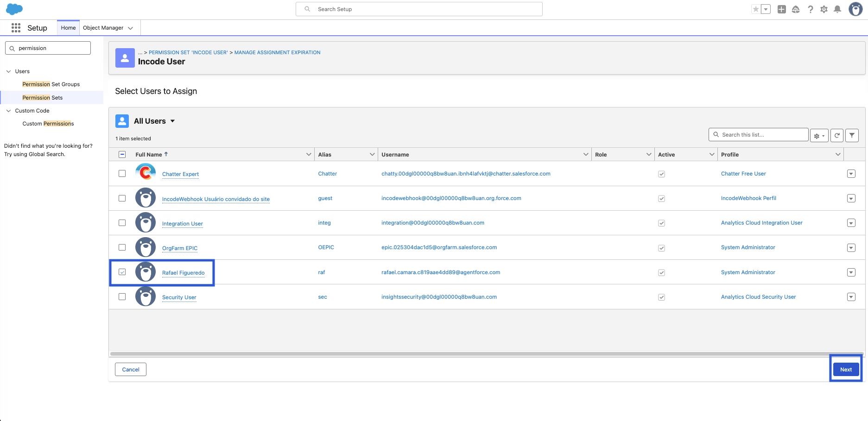Click the Salesforce Help question mark icon
This screenshot has height=421, width=868.
810,9
